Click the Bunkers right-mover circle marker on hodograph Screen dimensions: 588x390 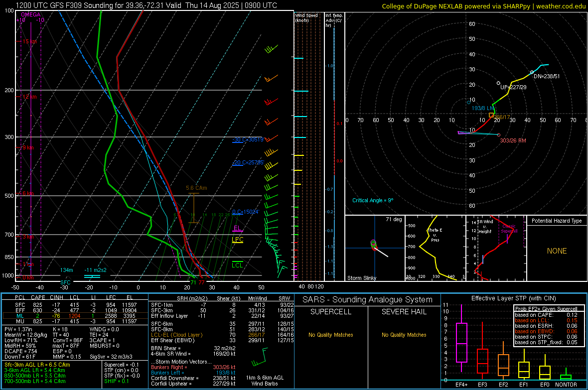[499, 135]
